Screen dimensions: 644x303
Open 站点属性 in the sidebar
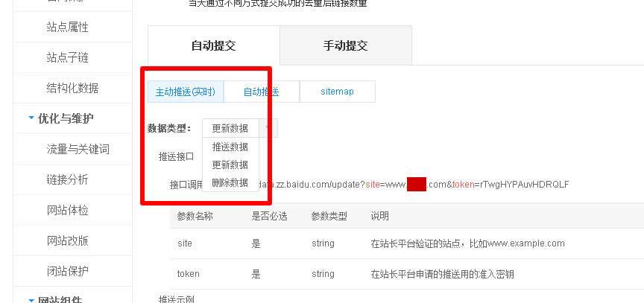[67, 27]
